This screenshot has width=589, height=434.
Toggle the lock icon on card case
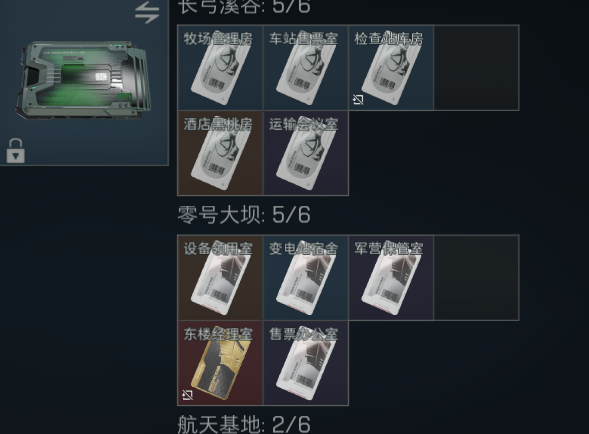coord(15,151)
